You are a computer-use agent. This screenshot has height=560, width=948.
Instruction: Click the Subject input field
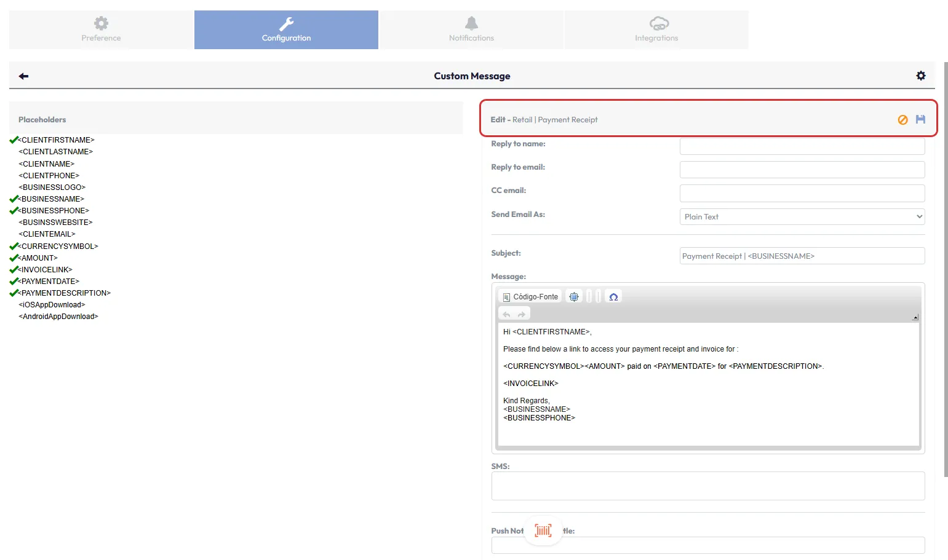coord(802,256)
